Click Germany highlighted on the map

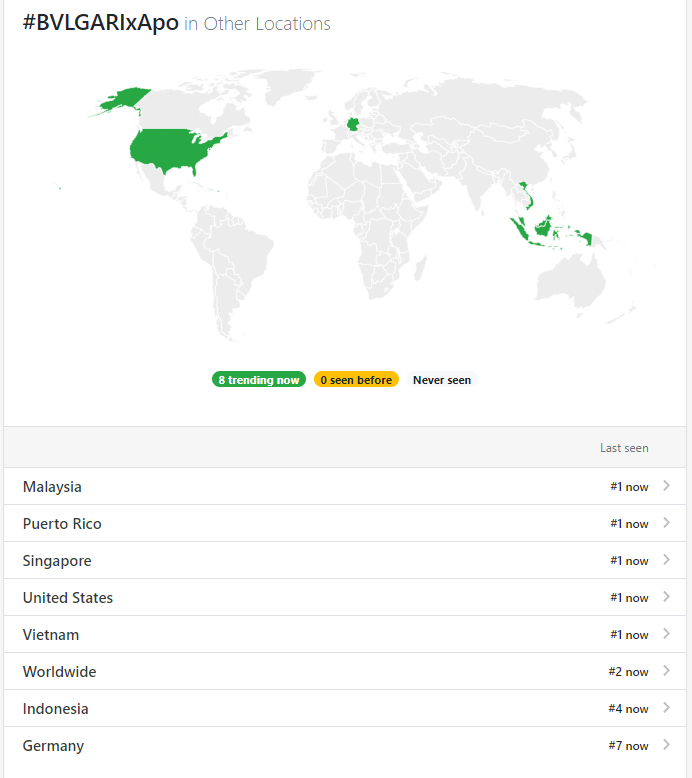tap(353, 124)
